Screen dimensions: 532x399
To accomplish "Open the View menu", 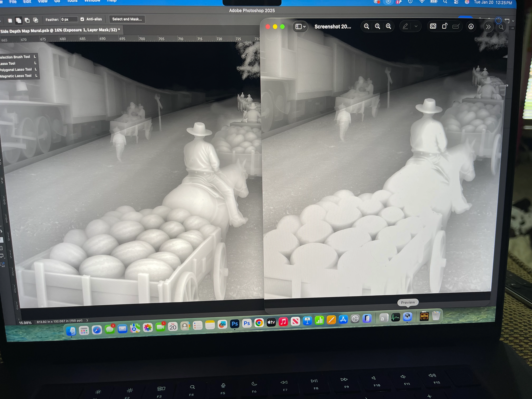I will (x=43, y=1).
